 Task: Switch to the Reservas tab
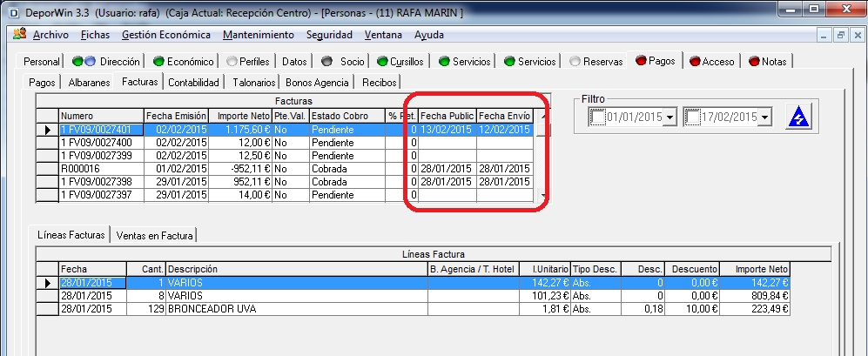595,62
